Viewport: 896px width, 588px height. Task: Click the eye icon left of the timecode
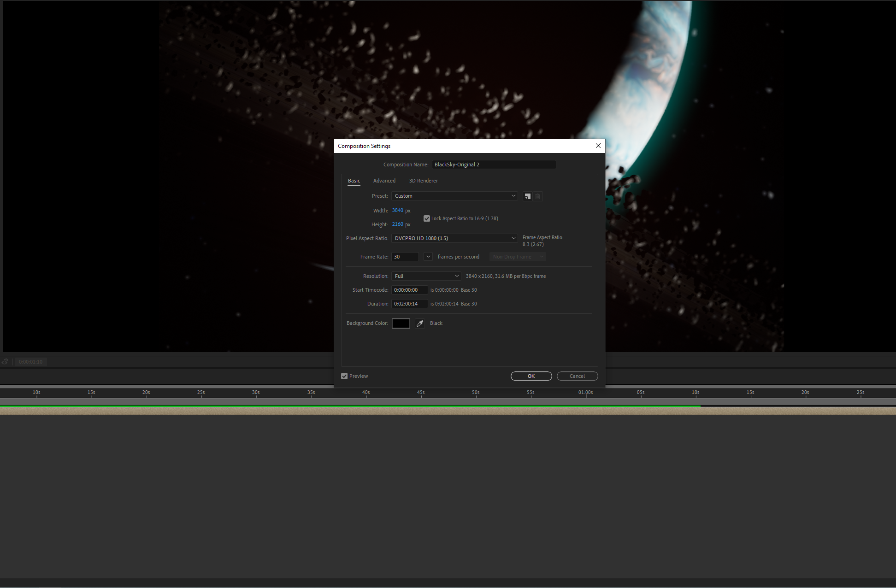(x=5, y=362)
